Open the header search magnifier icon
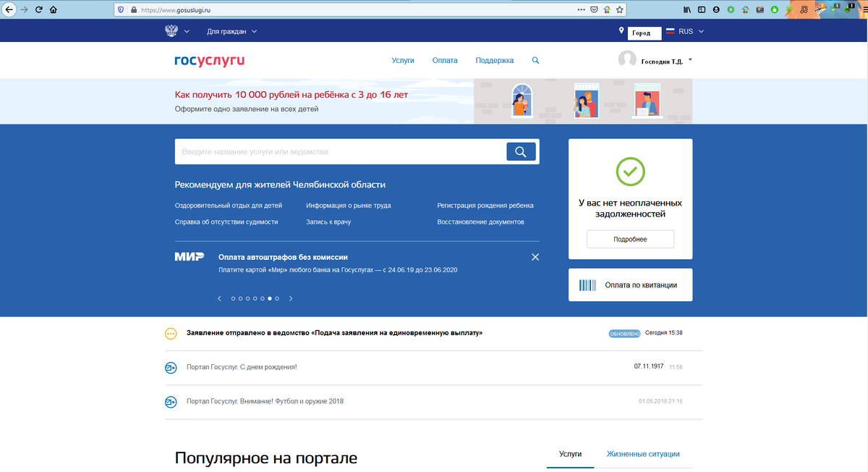The width and height of the screenshot is (868, 472). coord(535,61)
